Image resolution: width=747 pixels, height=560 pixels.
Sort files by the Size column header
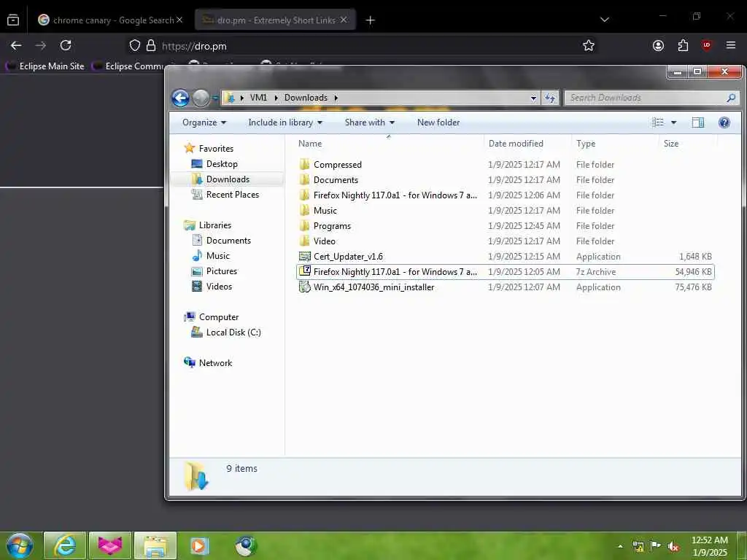[x=671, y=144]
